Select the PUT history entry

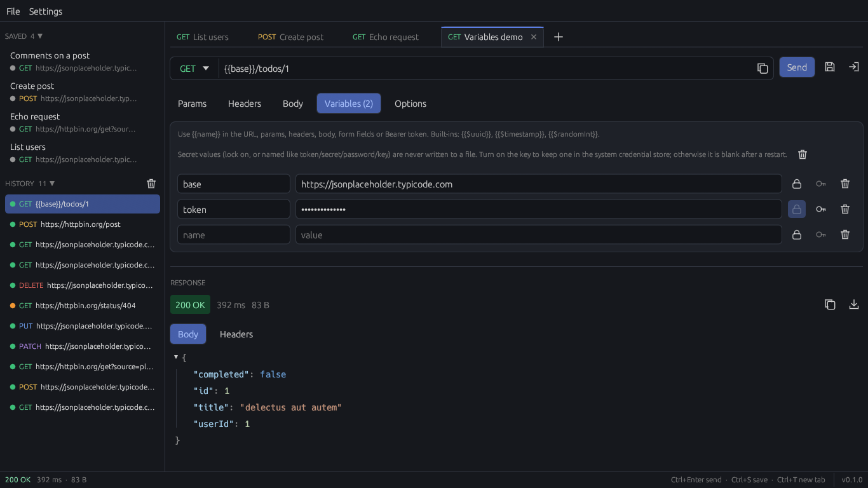coord(83,326)
